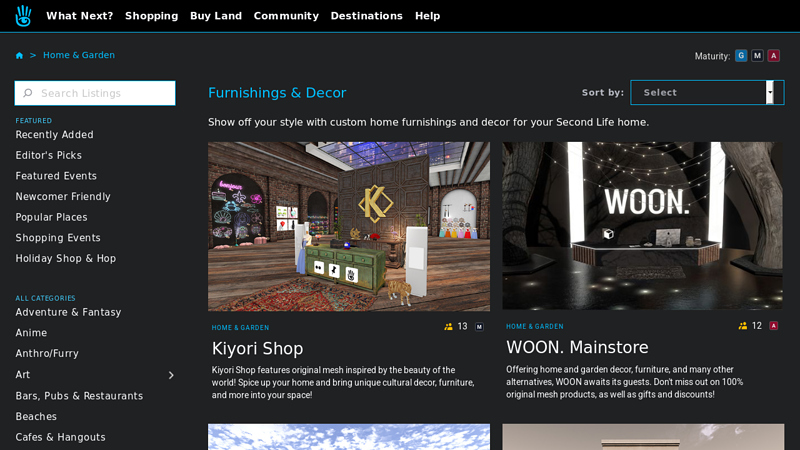This screenshot has width=800, height=450.
Task: Open the Community menu
Action: pyautogui.click(x=286, y=16)
